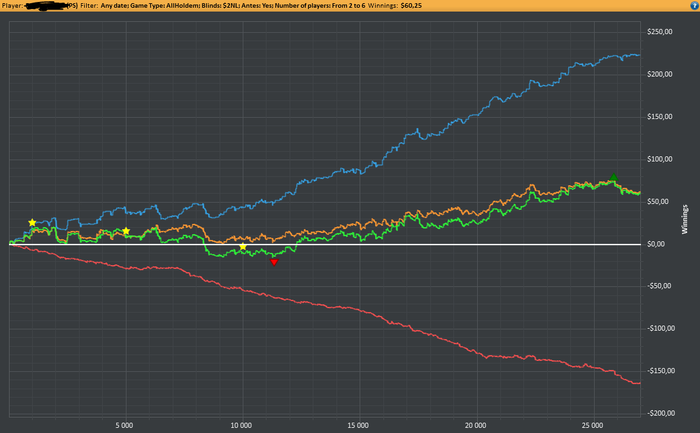Click 'Number of players: From 2 to 6' text
This screenshot has height=433, width=700.
(320, 6)
